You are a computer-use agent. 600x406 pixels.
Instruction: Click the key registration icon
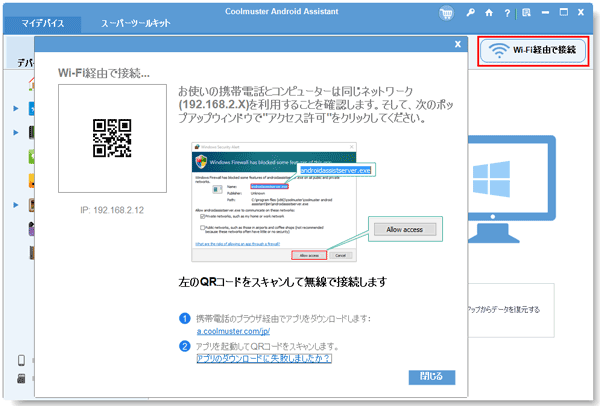tap(470, 13)
